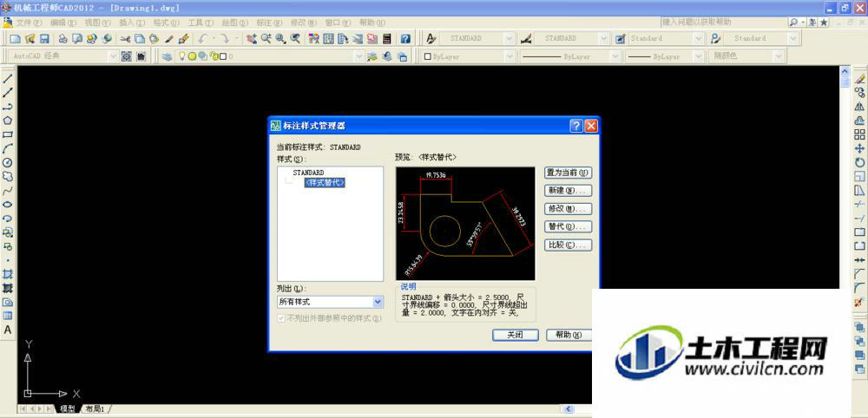Select the Revision Cloud tool
This screenshot has height=418, width=868.
8,176
